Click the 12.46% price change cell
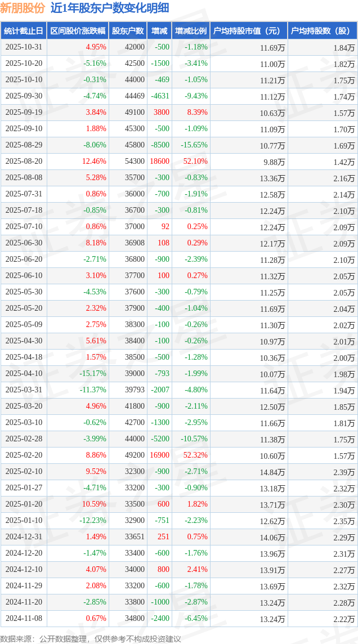 pos(94,162)
